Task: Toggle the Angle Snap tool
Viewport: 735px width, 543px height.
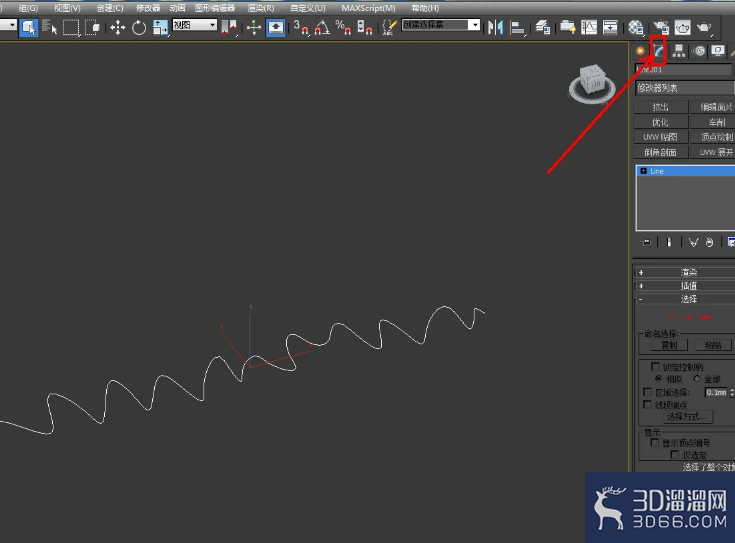Action: click(322, 27)
